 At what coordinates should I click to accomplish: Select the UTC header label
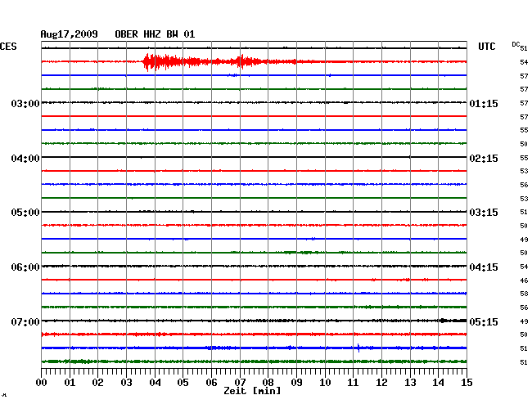[x=486, y=47]
